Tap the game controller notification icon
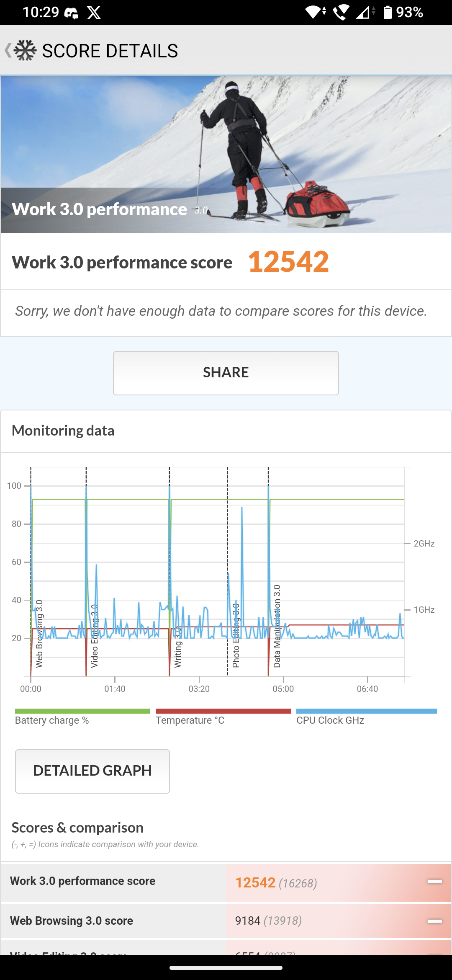452x980 pixels. [x=71, y=13]
